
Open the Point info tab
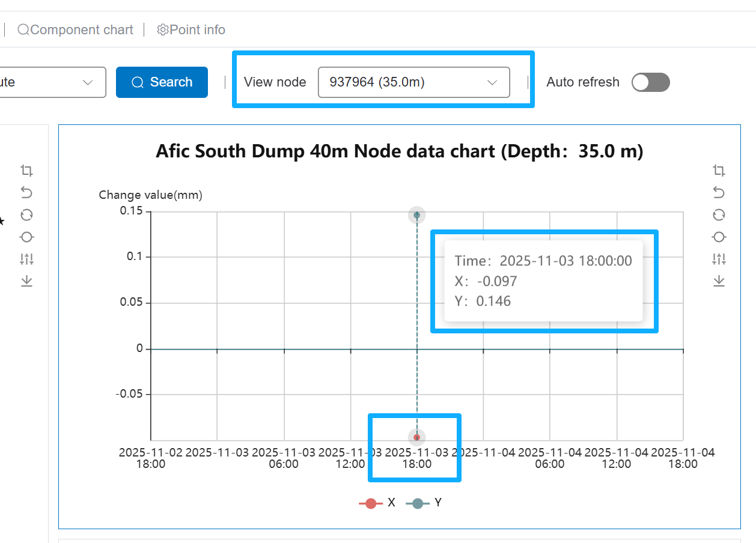click(x=191, y=29)
